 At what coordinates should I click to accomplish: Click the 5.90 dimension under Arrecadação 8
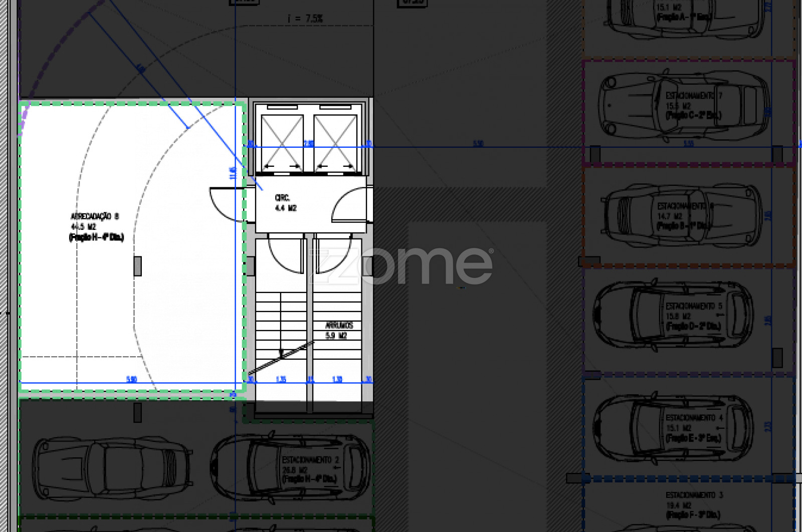tap(131, 379)
